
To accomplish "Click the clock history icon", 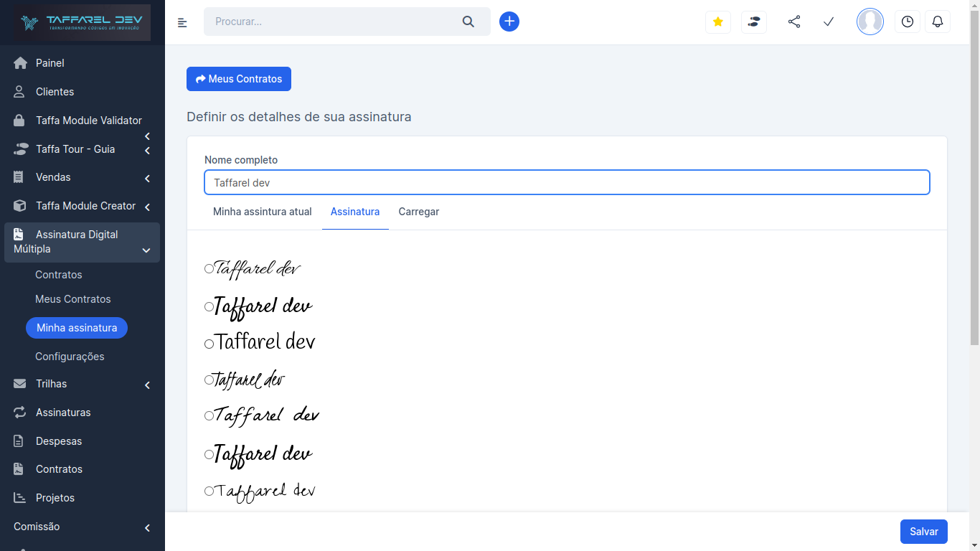I will pos(907,22).
